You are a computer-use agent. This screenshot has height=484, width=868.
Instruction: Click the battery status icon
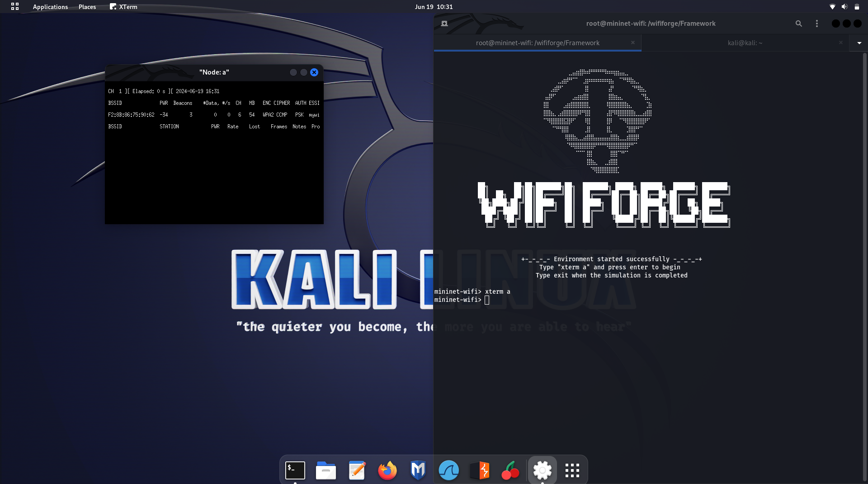(x=857, y=7)
